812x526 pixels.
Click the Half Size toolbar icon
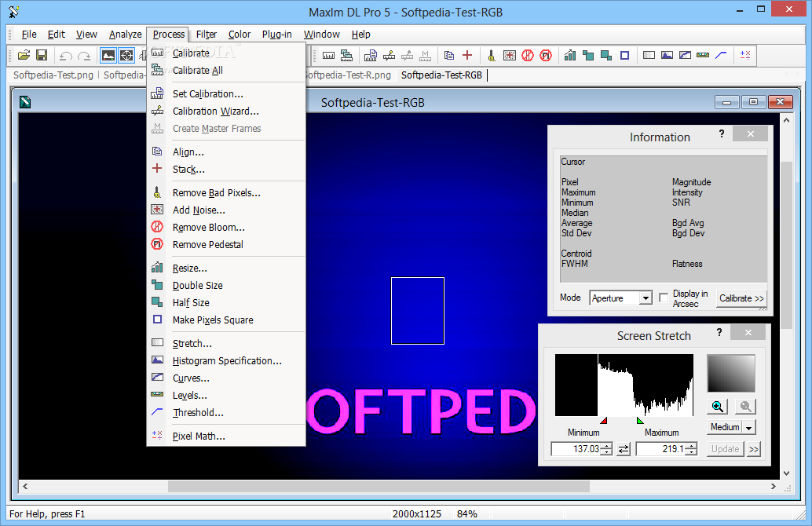click(606, 56)
